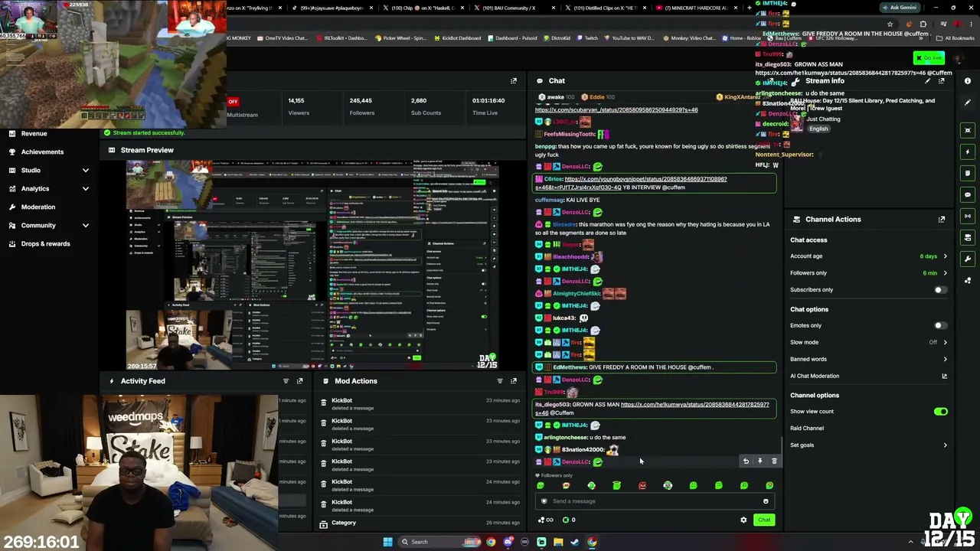Viewport: 980px width, 551px height.
Task: Delete the hovered DenzoLLC chat message
Action: (774, 461)
